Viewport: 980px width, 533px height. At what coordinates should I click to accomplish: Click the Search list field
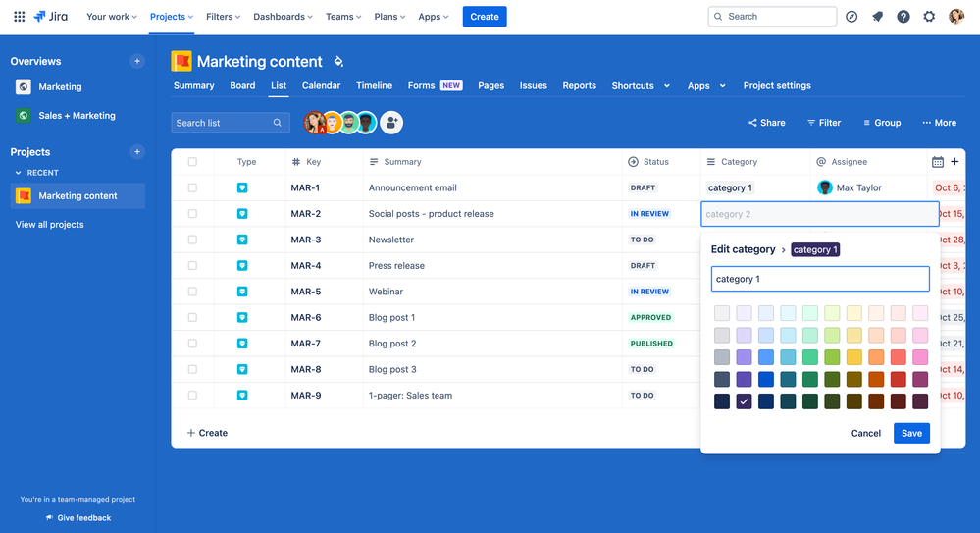tap(231, 123)
